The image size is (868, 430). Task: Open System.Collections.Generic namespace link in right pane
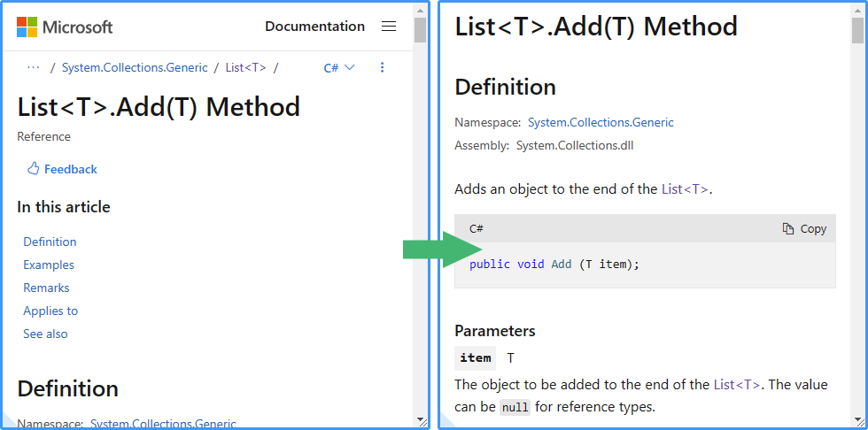(x=601, y=122)
